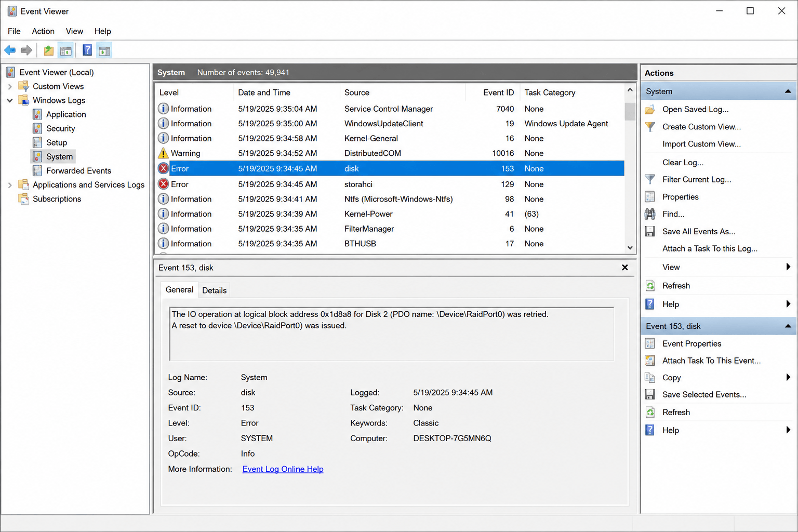
Task: Open the Event Log Online Help link
Action: (283, 469)
